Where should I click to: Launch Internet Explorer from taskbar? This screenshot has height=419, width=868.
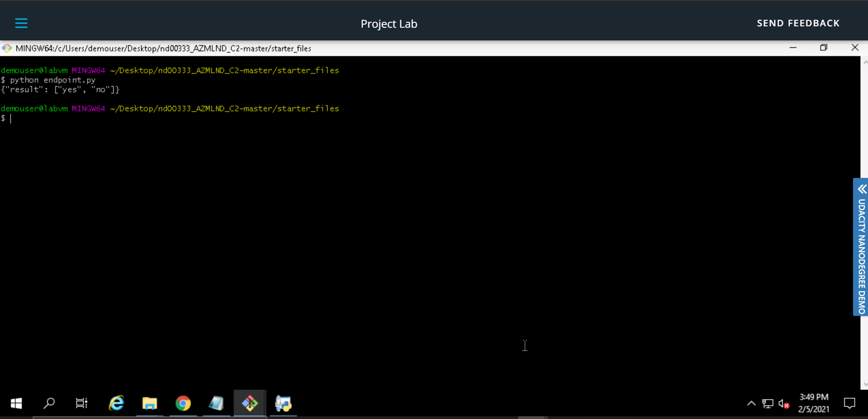(116, 403)
